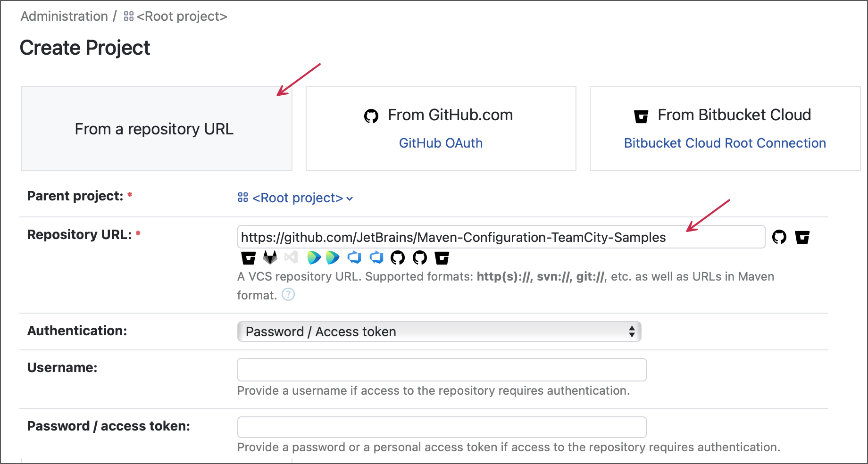Viewport: 868px width, 464px height.
Task: Click the Bitbucket logo in the Bitbucket Cloud tile
Action: (641, 116)
